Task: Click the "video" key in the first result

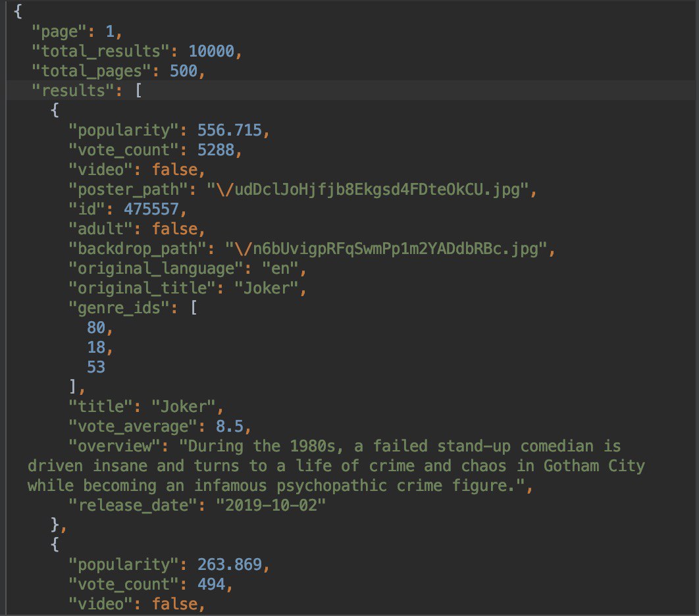Action: tap(100, 170)
